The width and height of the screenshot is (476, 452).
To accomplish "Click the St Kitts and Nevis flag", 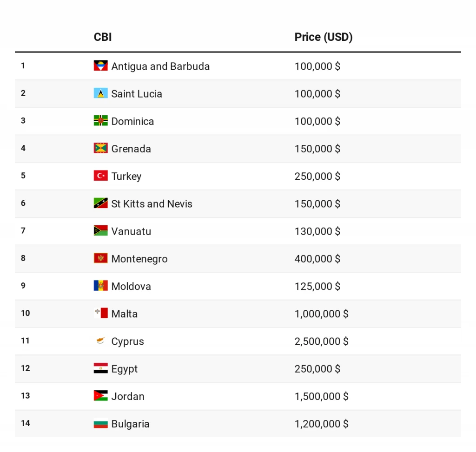I will (x=100, y=203).
